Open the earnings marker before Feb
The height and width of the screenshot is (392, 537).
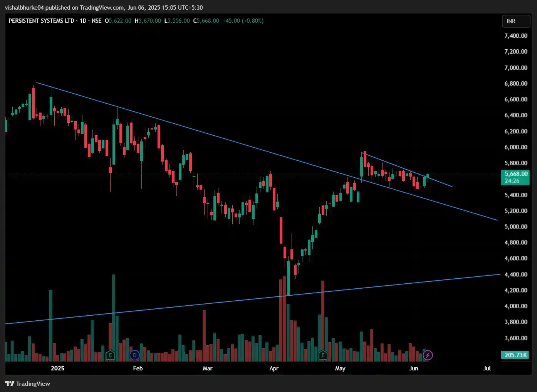111,355
